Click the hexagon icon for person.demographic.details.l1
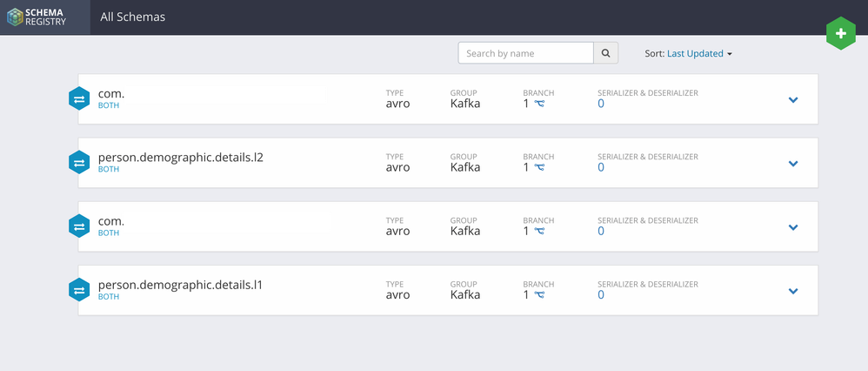Viewport: 868px width, 371px height. coord(80,290)
